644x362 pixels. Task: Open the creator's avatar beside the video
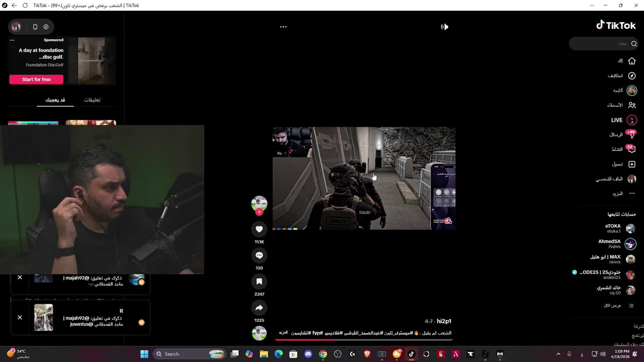point(259,203)
